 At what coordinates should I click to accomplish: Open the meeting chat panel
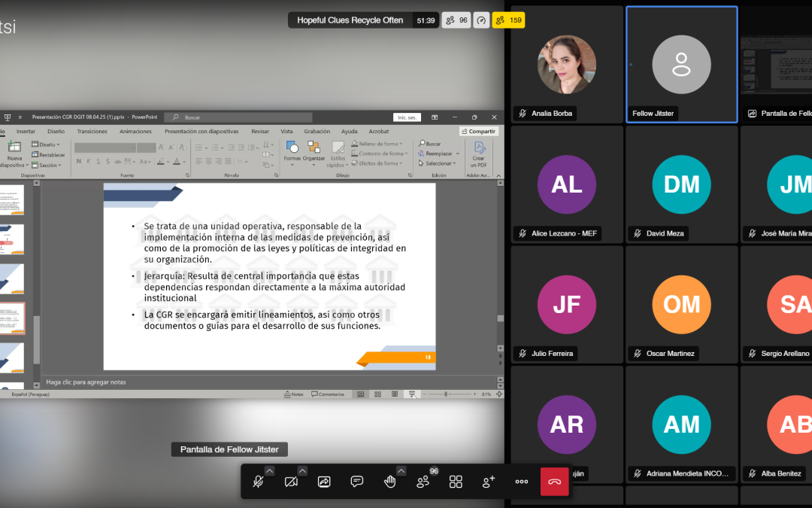[357, 482]
